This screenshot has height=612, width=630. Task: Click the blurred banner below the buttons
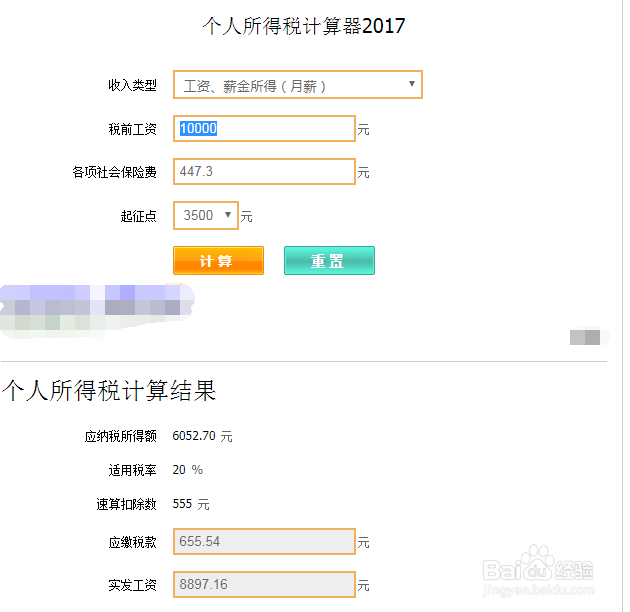pyautogui.click(x=97, y=311)
